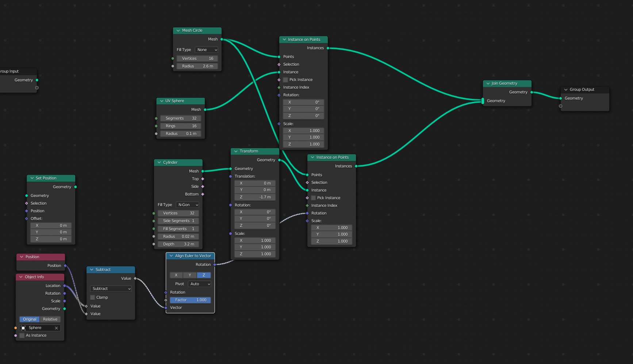The width and height of the screenshot is (633, 364).
Task: Click the Align Euler Rotation output socket
Action: coord(215,265)
